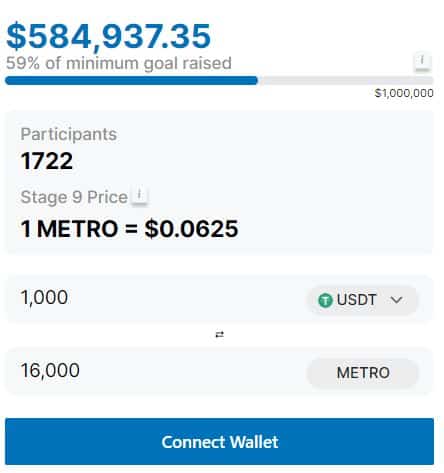Screen dimensions: 444x473
Task: Open the Stage 9 Price info tooltip icon
Action: click(x=140, y=196)
